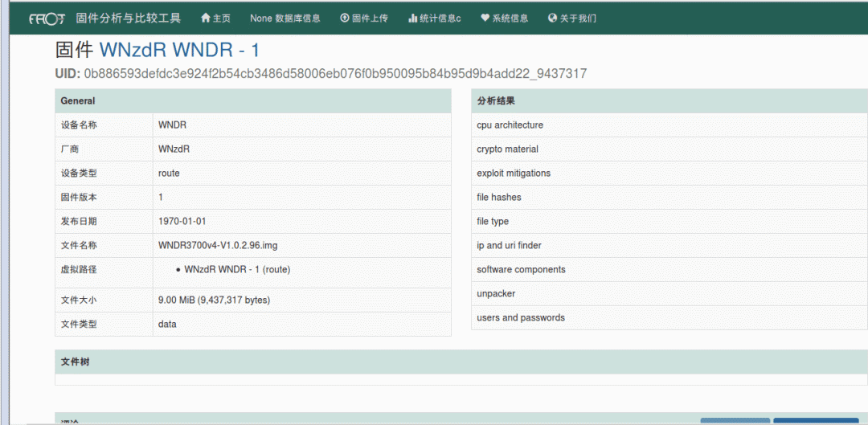The image size is (868, 425).
Task: Click the 文件树 panel header
Action: click(461, 362)
